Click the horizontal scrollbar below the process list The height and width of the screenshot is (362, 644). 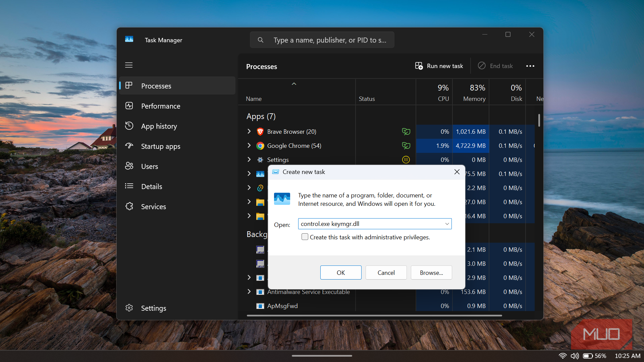click(x=374, y=315)
